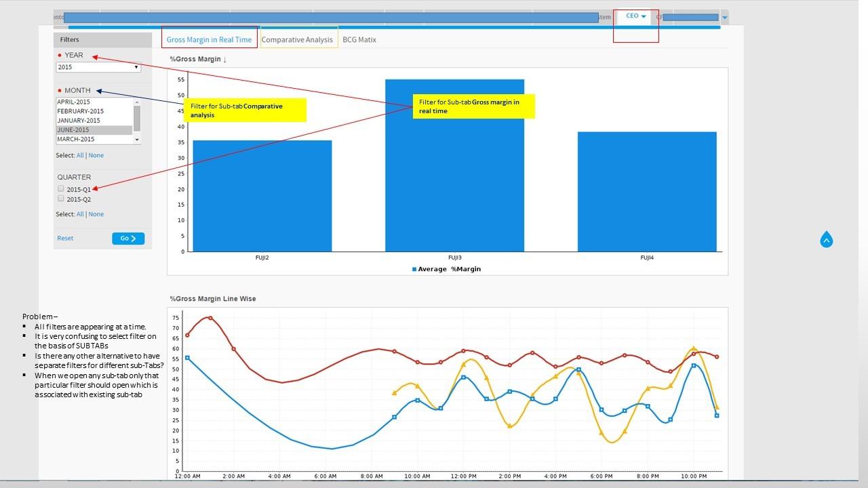Open the CEO dropdown menu
This screenshot has height=488, width=868.
(x=636, y=16)
